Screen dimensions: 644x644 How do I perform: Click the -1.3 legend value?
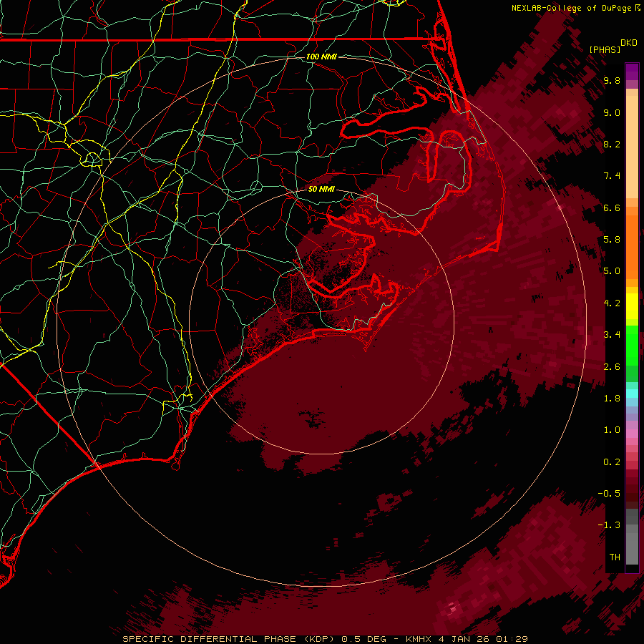point(609,525)
